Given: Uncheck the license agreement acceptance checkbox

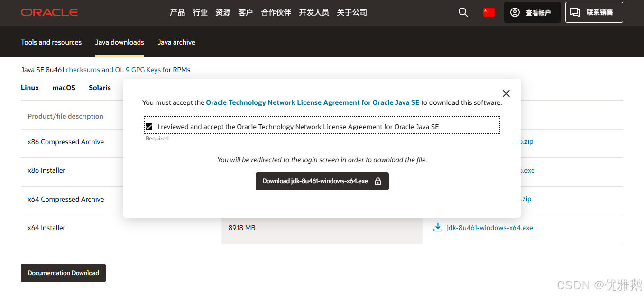Looking at the screenshot, I should pos(149,127).
